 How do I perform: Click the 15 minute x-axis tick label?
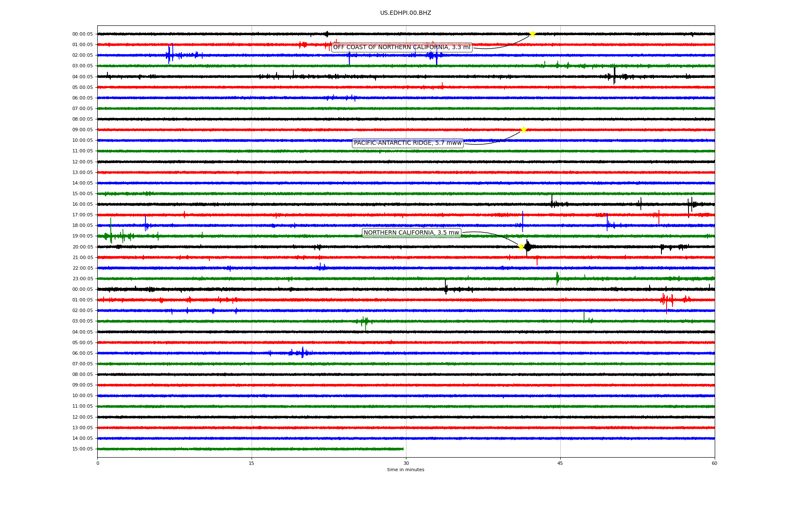[252, 463]
